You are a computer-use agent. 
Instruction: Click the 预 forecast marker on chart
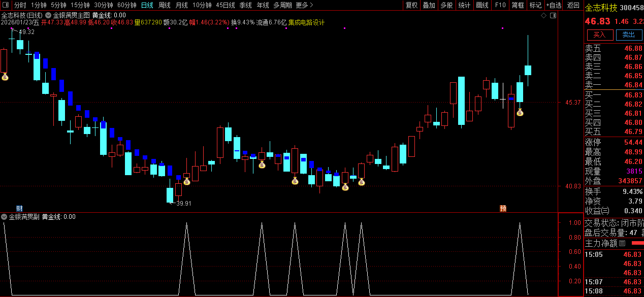pos(503,208)
